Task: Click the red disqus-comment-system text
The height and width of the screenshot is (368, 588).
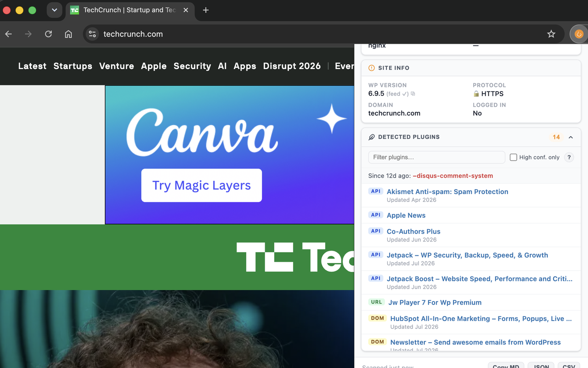Action: (x=453, y=176)
